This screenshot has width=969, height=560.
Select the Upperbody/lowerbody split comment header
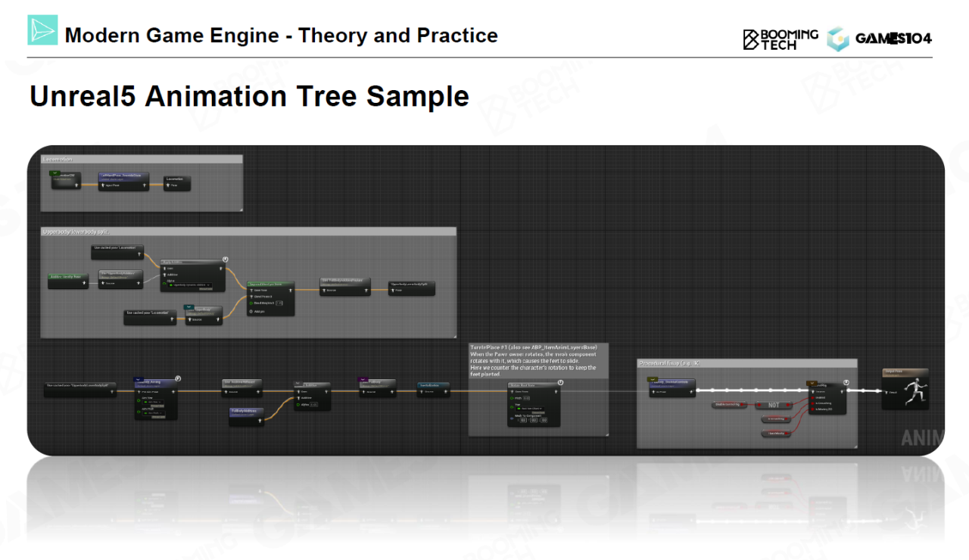248,232
